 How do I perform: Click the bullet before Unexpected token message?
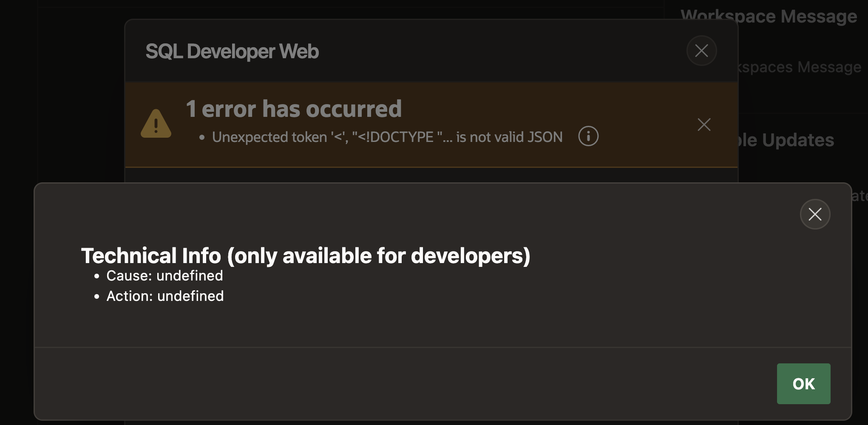point(202,137)
